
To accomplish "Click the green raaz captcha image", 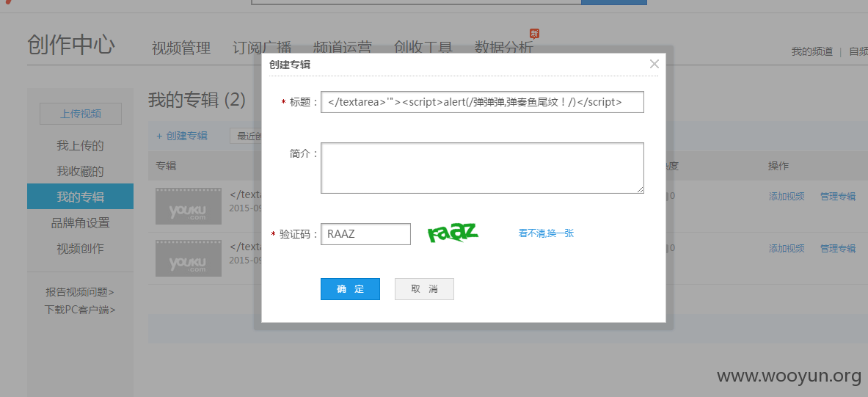I will [453, 233].
